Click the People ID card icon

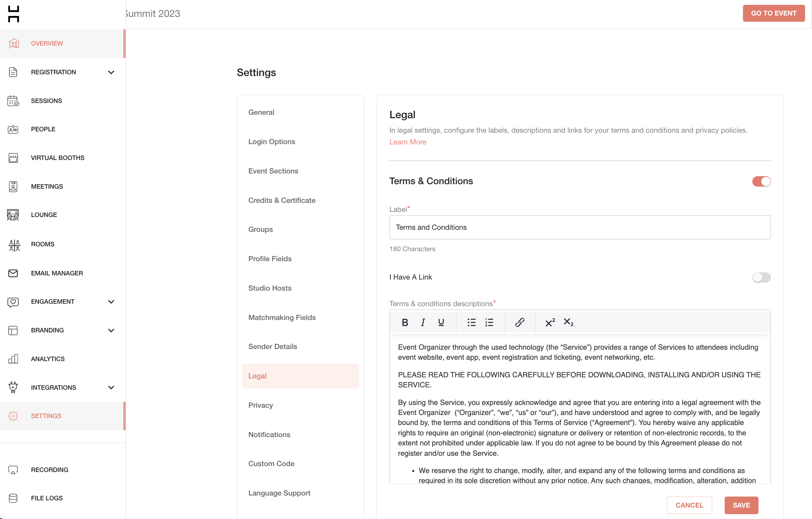tap(13, 129)
